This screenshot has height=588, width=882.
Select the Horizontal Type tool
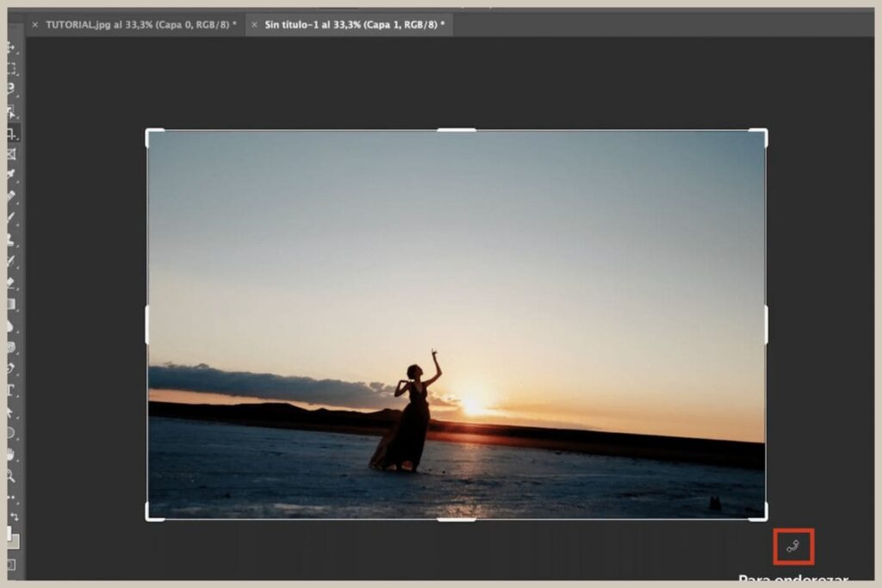10,390
